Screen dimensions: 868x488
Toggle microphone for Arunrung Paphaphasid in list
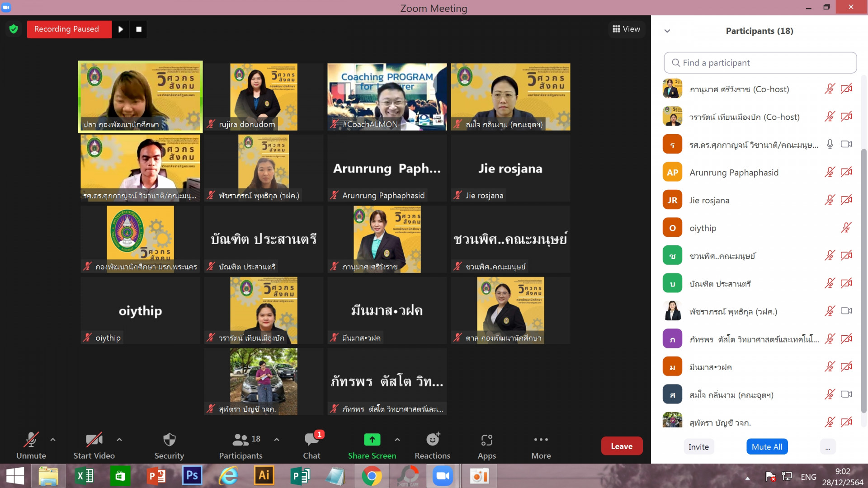click(829, 172)
